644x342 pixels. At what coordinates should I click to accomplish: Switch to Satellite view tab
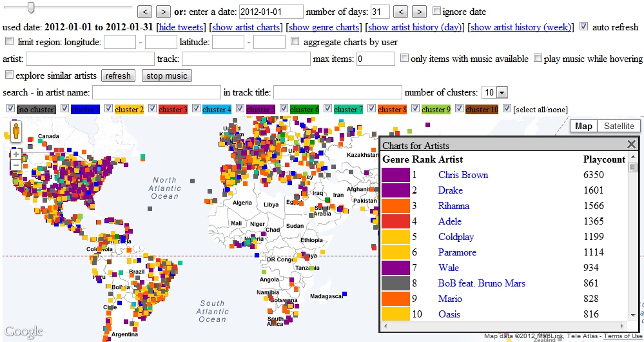[618, 126]
